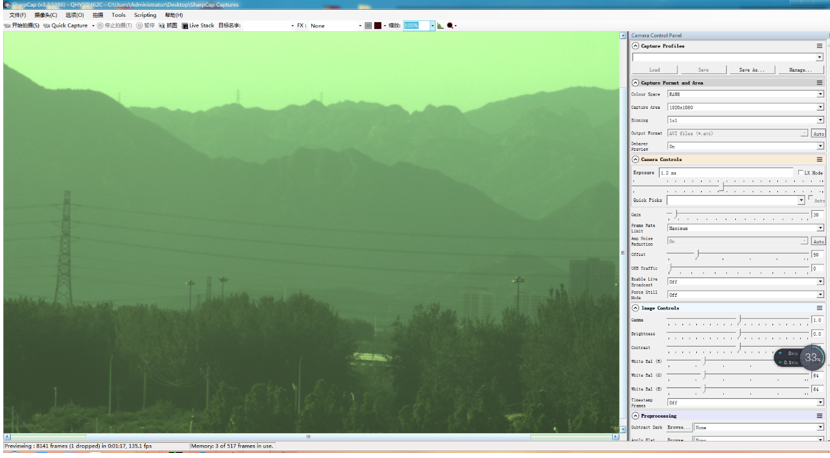Open the Binning 1x1 dropdown
The image size is (830, 458).
(745, 120)
